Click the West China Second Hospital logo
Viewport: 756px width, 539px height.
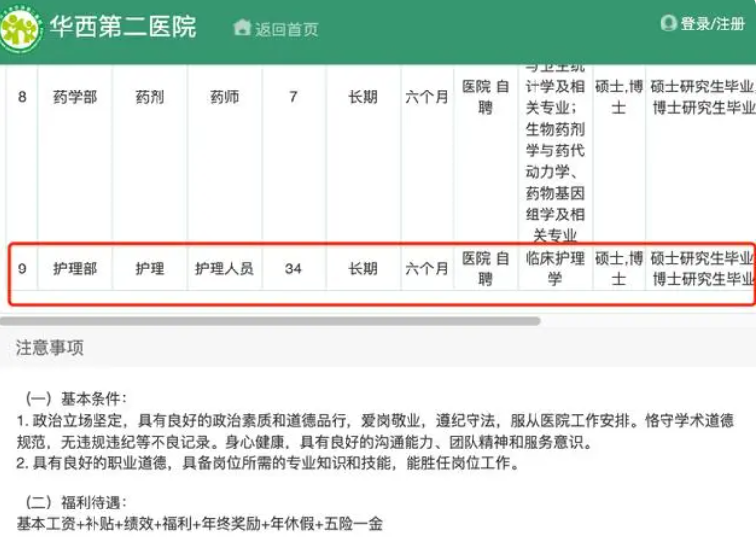pos(20,29)
